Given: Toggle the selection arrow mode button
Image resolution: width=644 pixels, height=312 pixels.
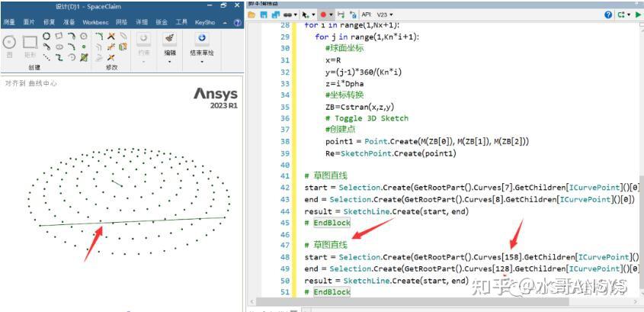Looking at the screenshot, I should [305, 14].
